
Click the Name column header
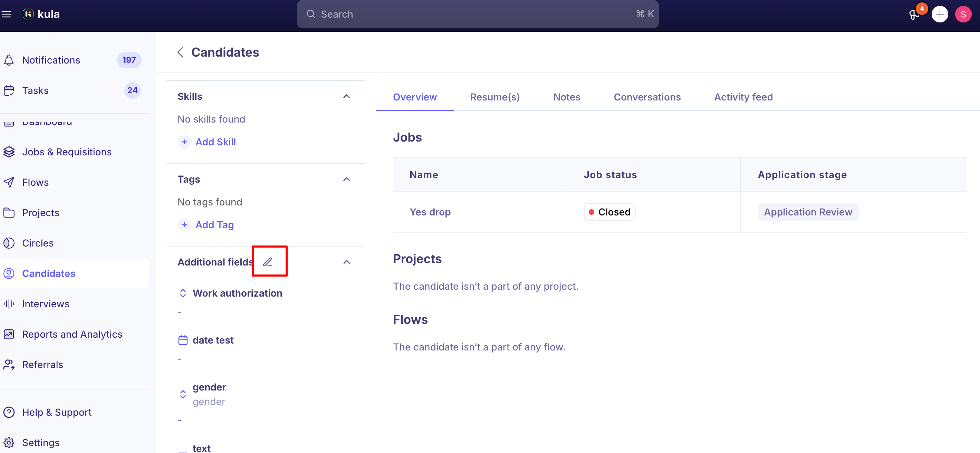(423, 175)
